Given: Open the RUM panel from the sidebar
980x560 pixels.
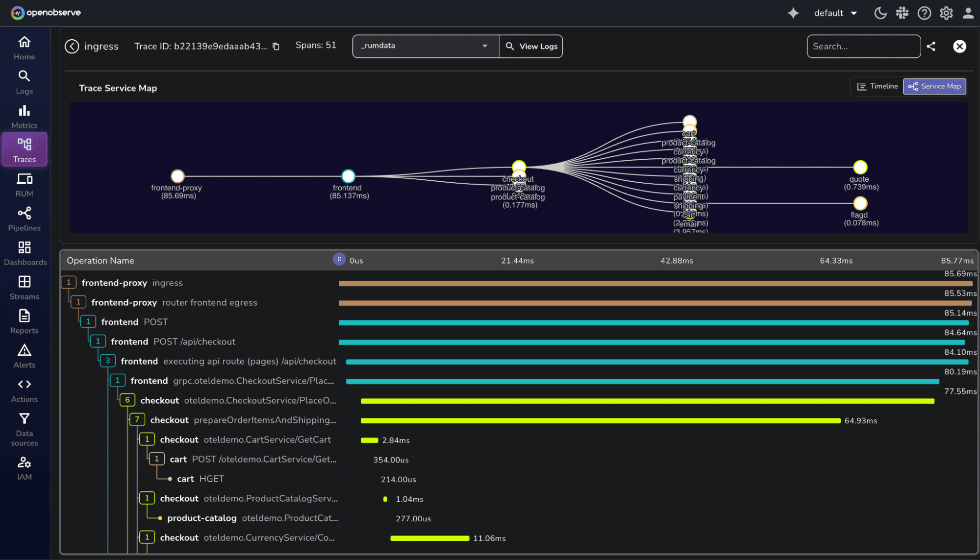Looking at the screenshot, I should click(24, 184).
